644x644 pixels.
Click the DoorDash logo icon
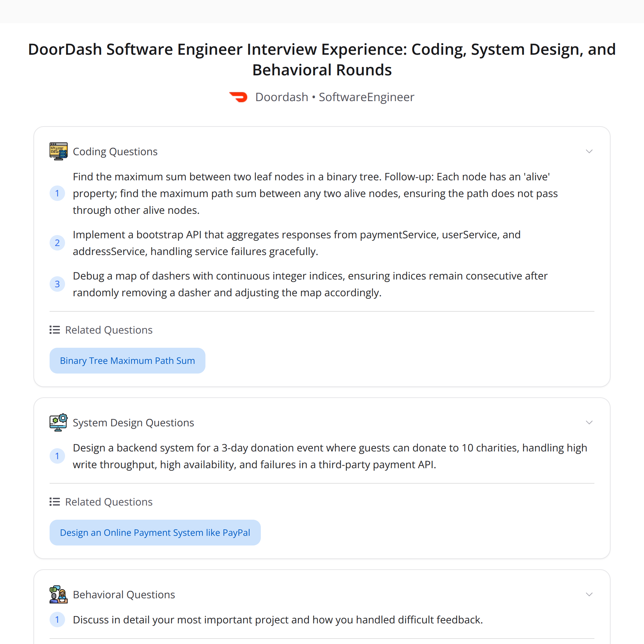238,97
